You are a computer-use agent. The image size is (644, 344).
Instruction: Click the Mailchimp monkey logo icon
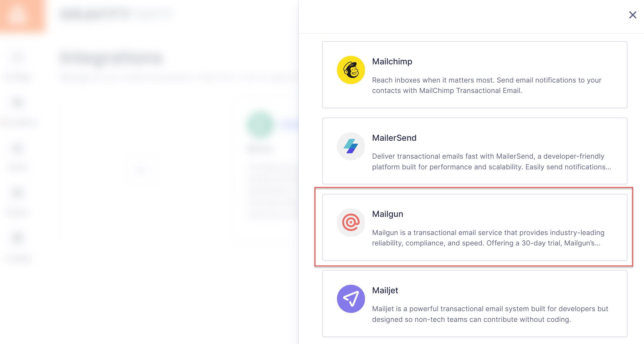point(351,70)
